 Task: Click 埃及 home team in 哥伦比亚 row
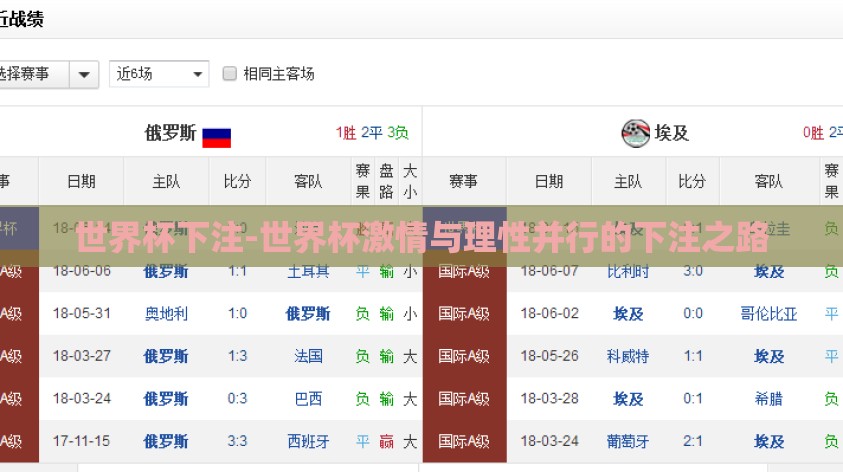pyautogui.click(x=628, y=313)
